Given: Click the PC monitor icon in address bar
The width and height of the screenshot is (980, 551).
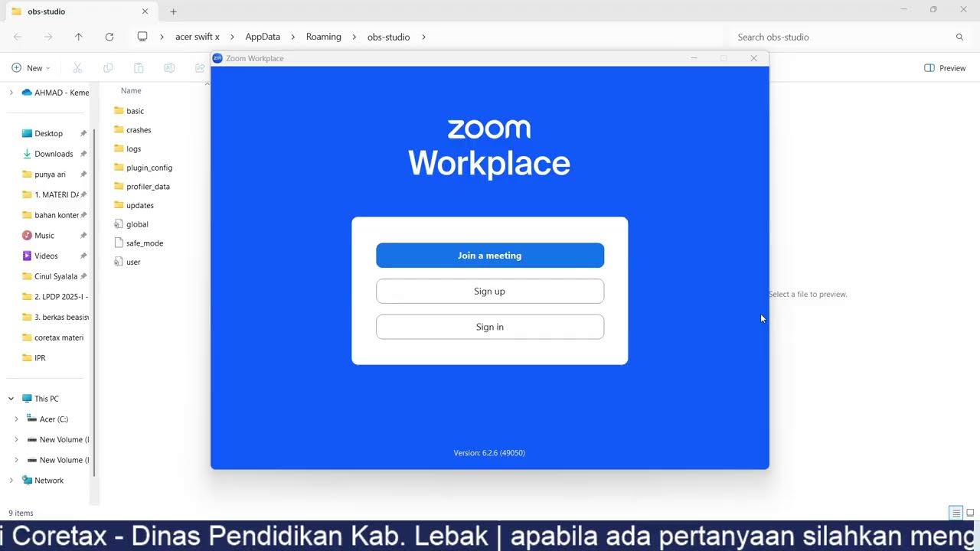Looking at the screenshot, I should [x=142, y=37].
